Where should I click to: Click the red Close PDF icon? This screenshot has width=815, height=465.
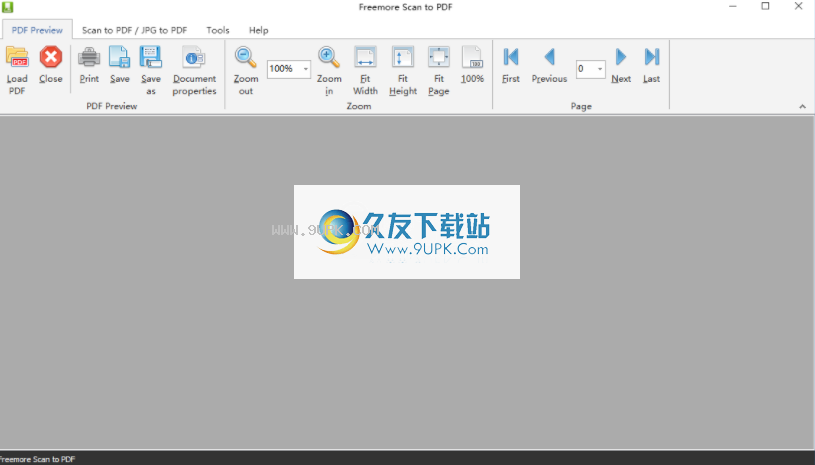click(51, 57)
